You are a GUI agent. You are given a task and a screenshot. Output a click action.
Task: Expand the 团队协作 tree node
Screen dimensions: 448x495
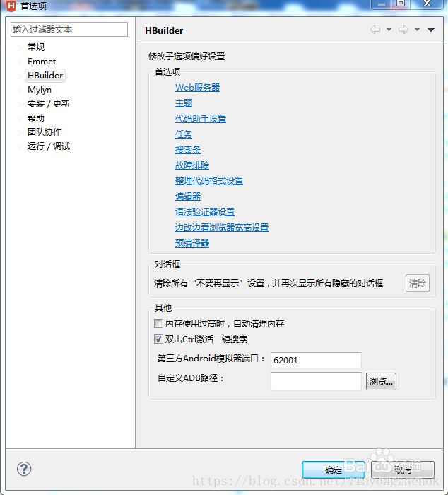tap(20, 132)
